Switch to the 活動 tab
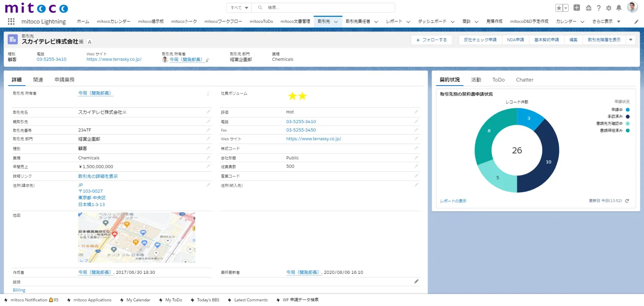 [476, 80]
